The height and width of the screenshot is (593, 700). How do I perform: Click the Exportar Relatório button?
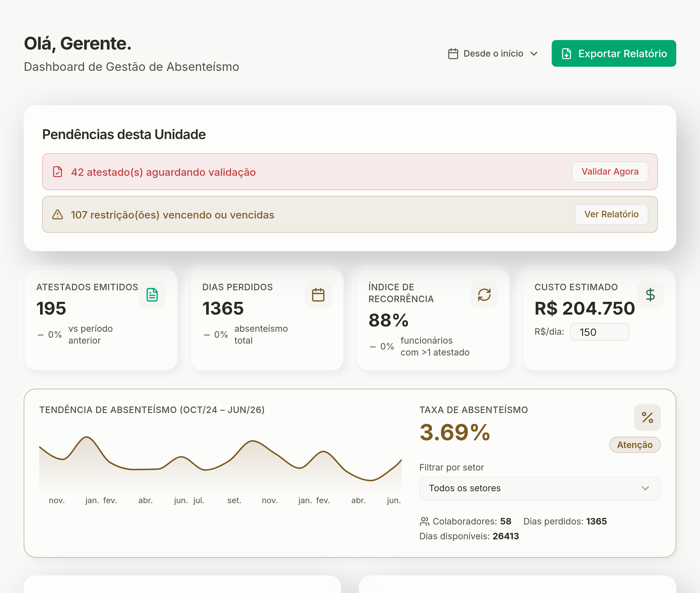pos(614,53)
